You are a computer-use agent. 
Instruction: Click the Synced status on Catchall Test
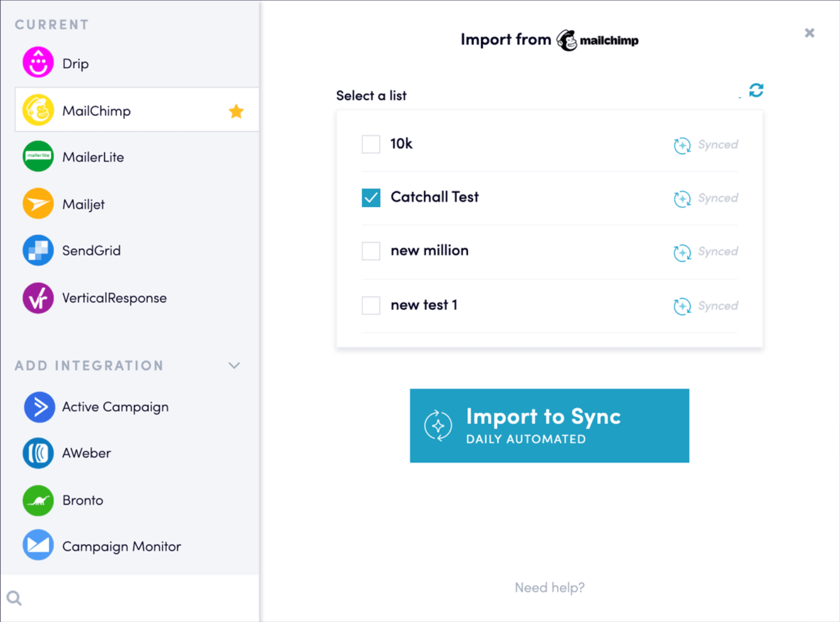(x=718, y=198)
